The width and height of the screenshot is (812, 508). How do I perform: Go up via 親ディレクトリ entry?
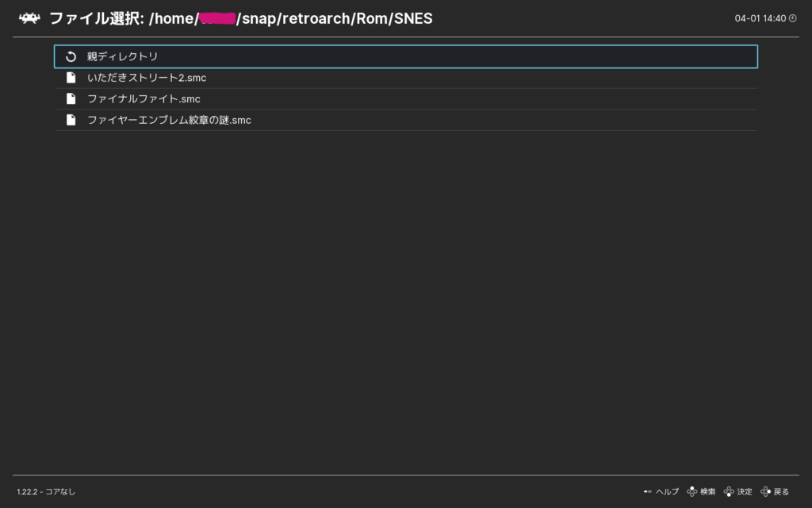123,56
